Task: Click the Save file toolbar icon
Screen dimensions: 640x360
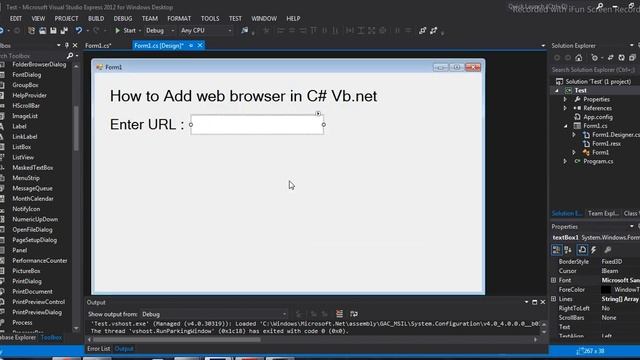Action: [x=53, y=31]
